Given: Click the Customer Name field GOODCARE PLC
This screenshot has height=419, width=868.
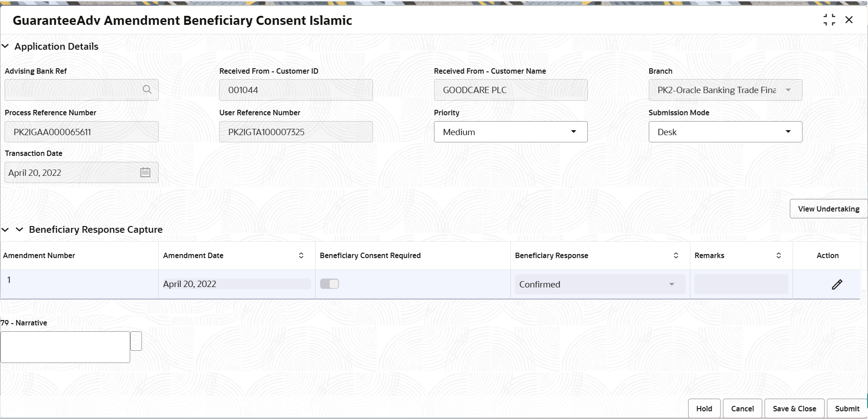Looking at the screenshot, I should click(x=510, y=90).
